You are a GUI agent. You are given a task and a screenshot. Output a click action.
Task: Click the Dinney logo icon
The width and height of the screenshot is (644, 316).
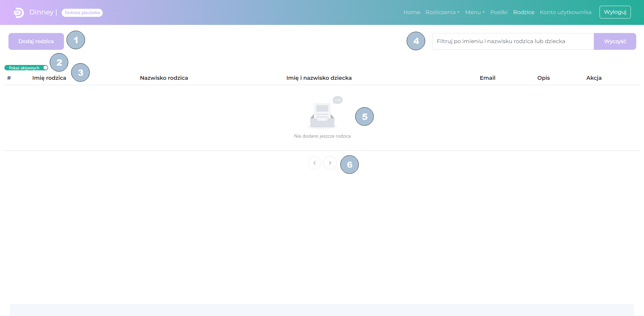(x=19, y=12)
